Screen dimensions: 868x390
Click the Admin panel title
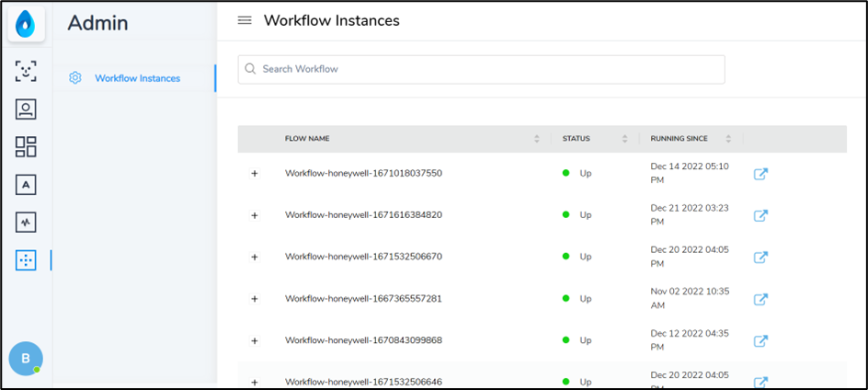[97, 23]
